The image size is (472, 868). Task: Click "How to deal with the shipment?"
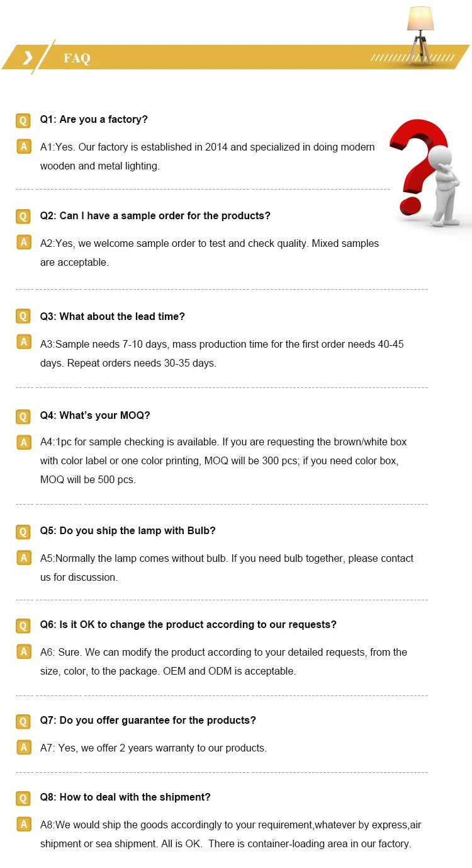125,797
